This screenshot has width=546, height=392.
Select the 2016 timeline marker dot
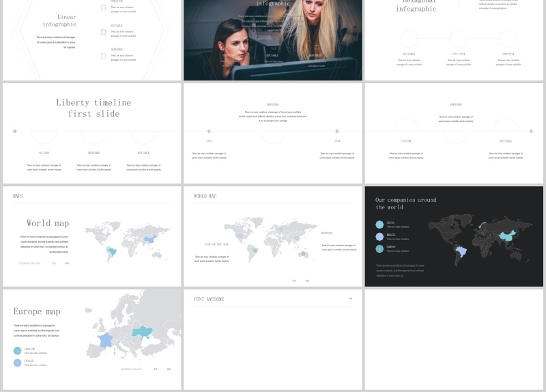point(336,131)
